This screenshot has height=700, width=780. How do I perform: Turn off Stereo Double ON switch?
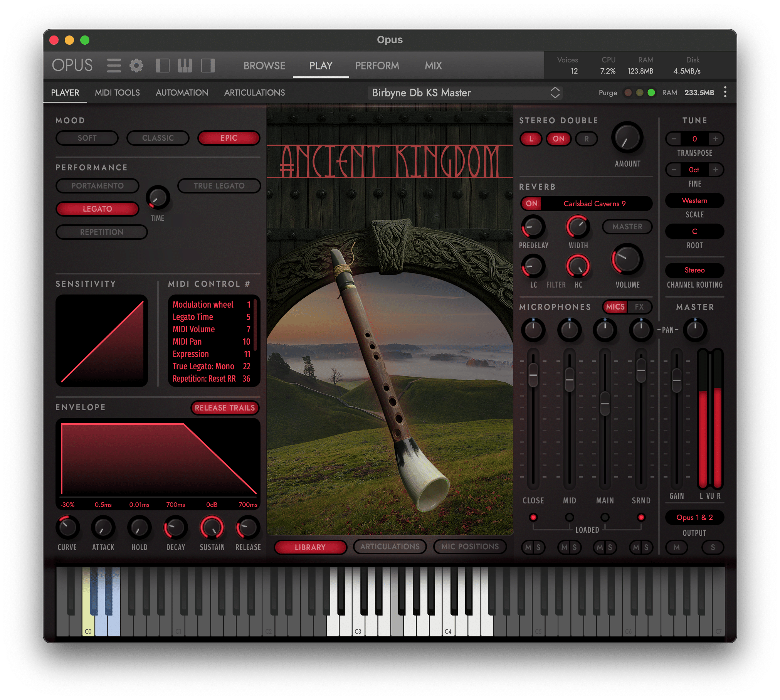click(558, 139)
